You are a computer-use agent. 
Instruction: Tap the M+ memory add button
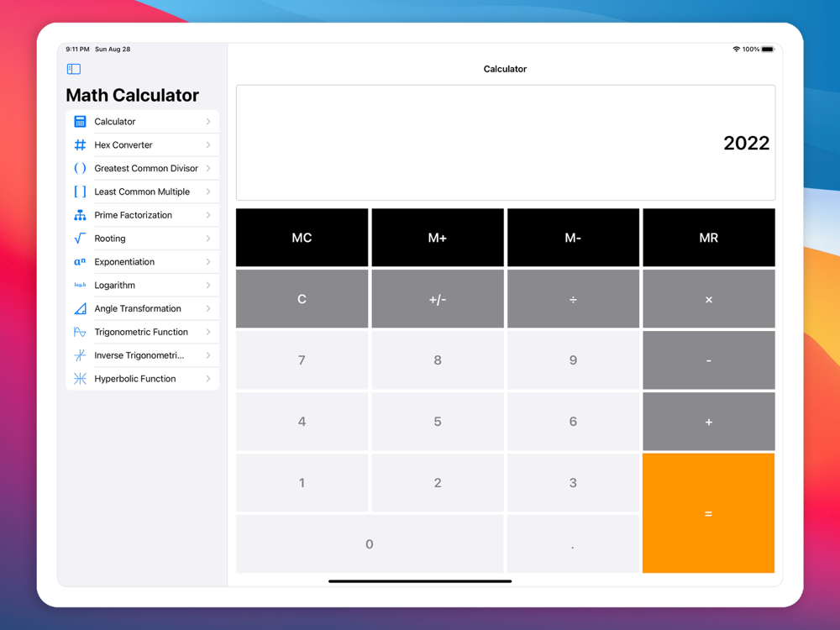(438, 238)
